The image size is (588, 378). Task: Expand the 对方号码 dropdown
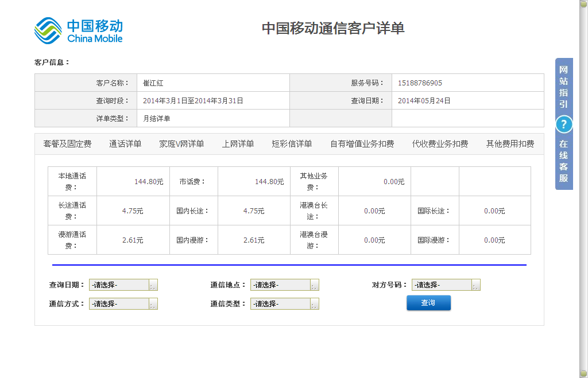(x=446, y=285)
